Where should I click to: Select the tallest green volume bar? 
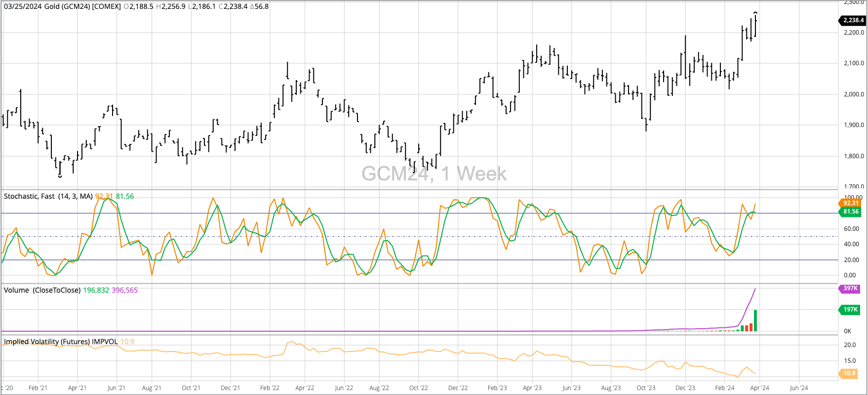click(755, 320)
